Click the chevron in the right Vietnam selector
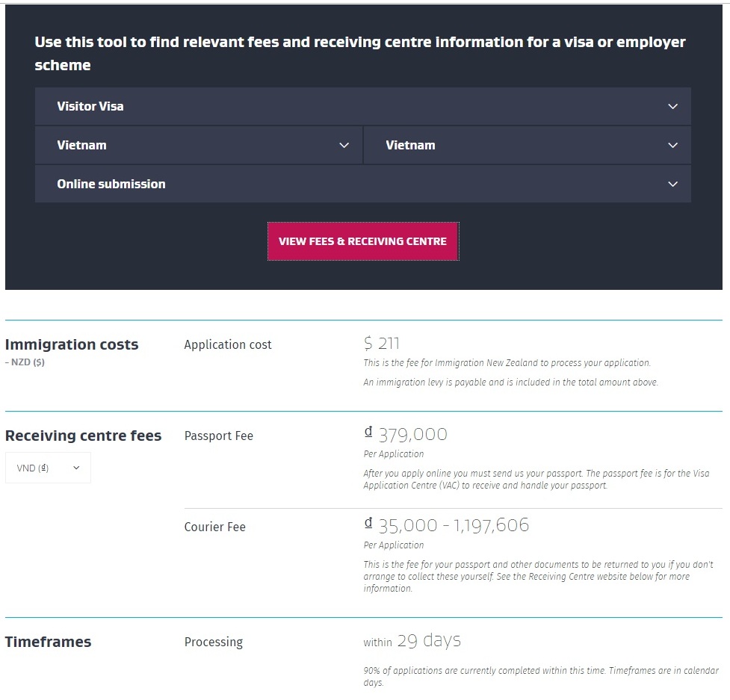Screen dimensions: 730x700 pyautogui.click(x=672, y=145)
